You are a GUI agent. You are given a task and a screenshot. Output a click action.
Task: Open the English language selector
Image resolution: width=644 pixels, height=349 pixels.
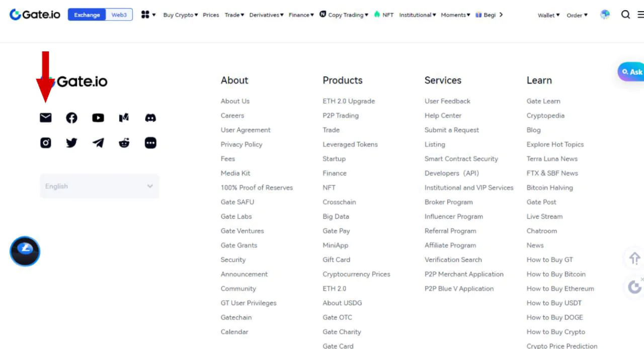[100, 186]
